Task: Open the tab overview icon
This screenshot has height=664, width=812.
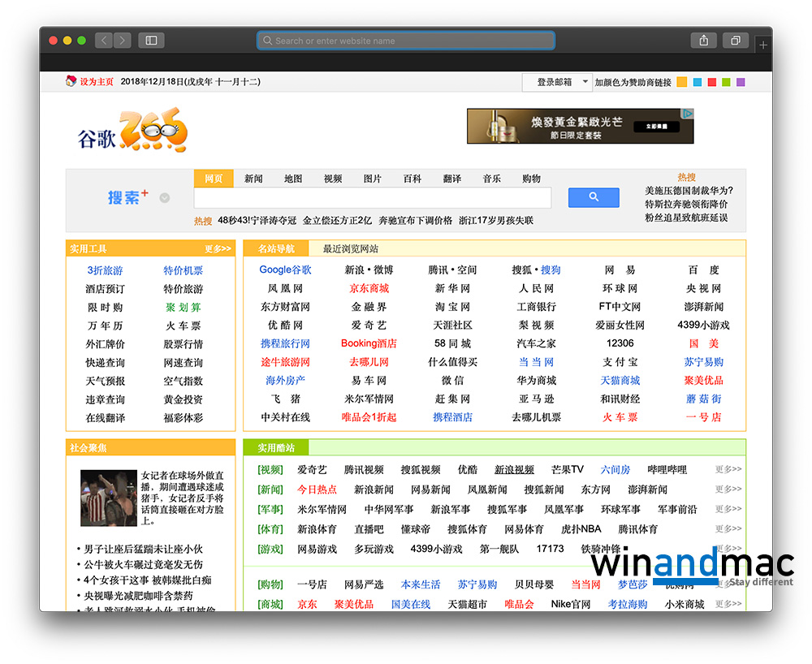Action: [735, 40]
